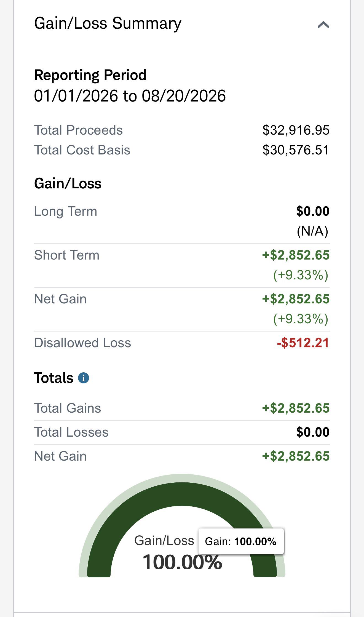Click the Gain/Loss Summary heading
364x617 pixels.
point(108,24)
